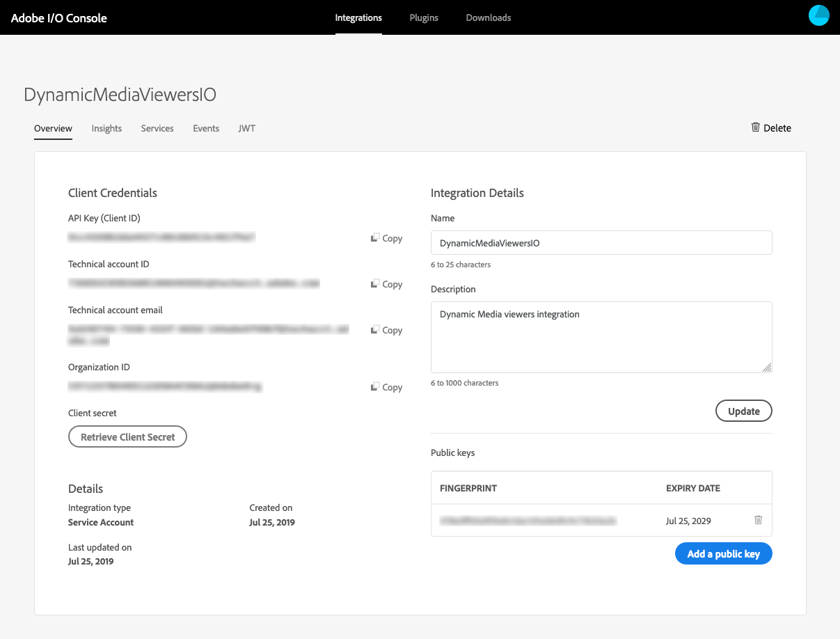Click the Adobe I/O Console logo

tap(59, 18)
